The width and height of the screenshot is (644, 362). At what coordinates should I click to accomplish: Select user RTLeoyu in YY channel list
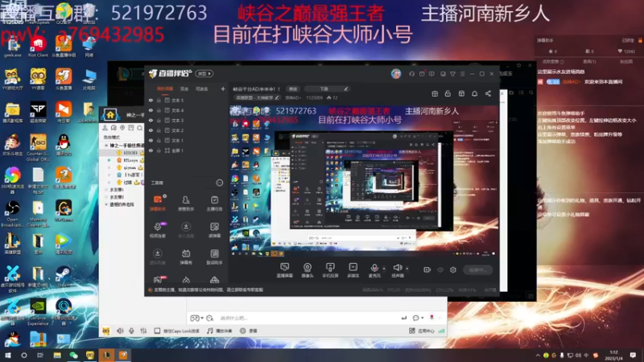click(x=130, y=160)
